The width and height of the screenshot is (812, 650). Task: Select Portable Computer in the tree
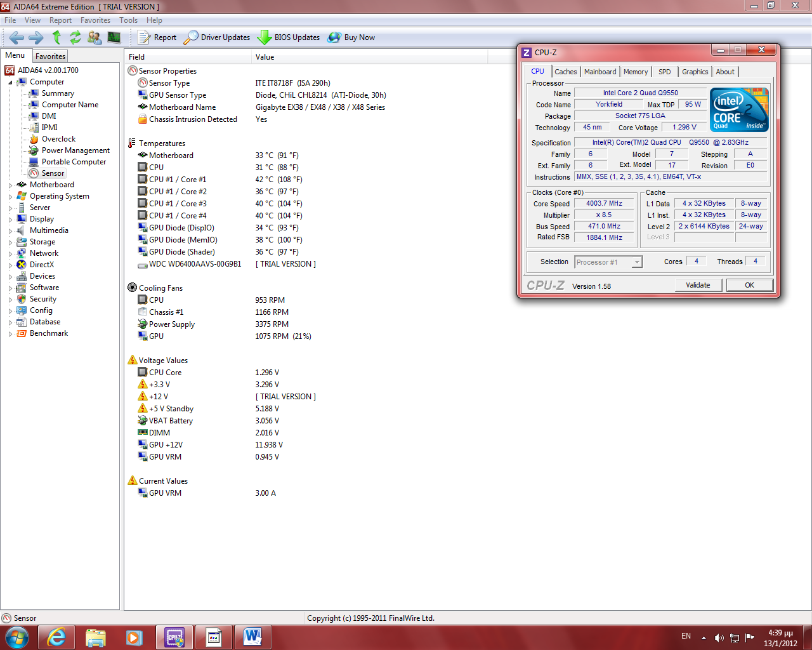click(74, 162)
